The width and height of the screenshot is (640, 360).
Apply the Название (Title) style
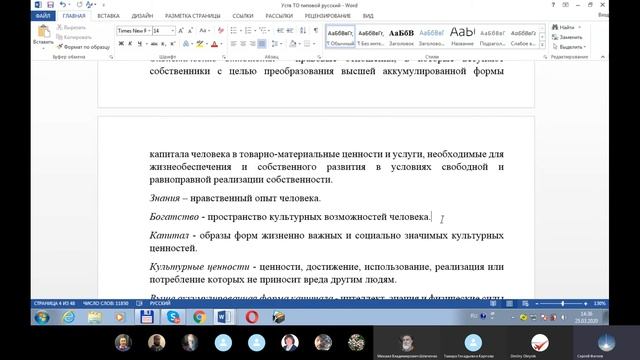click(x=462, y=37)
